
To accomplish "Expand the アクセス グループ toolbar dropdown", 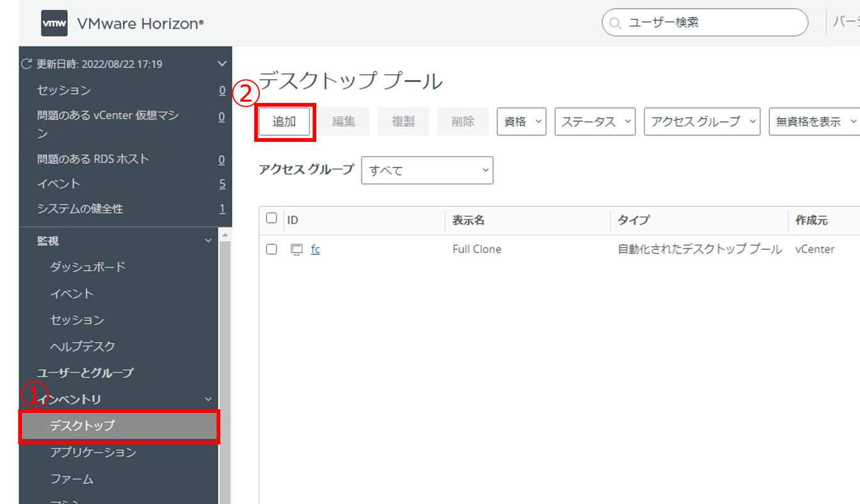I will point(702,122).
